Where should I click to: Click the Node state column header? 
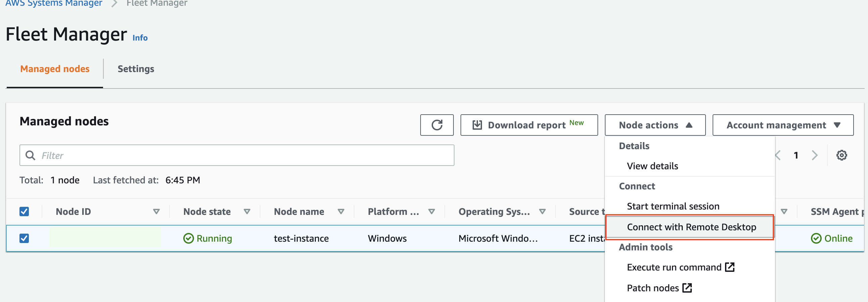pyautogui.click(x=207, y=212)
